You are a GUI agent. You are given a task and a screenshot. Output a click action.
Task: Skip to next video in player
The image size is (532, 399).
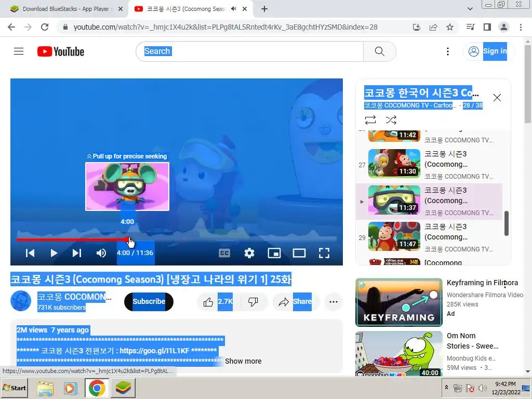tap(77, 253)
